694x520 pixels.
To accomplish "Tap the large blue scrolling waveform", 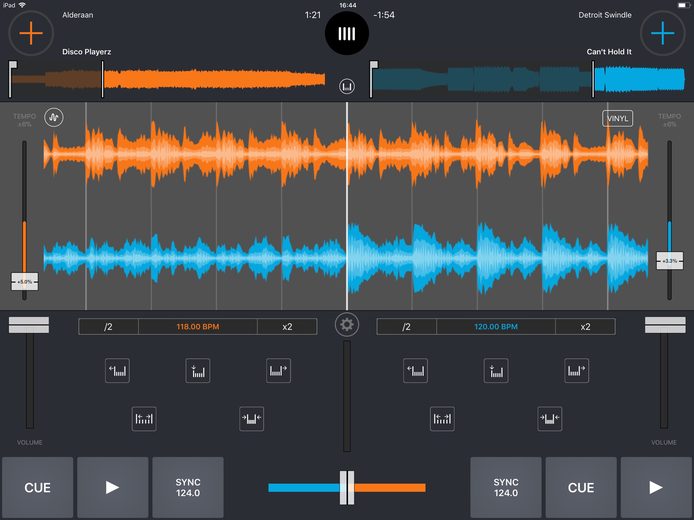I will click(x=345, y=258).
